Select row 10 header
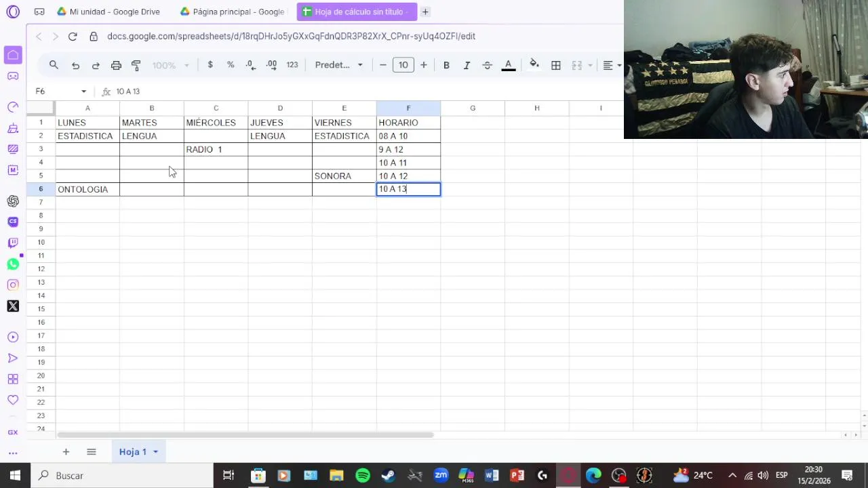Screen dimensions: 868x488 tap(41, 242)
